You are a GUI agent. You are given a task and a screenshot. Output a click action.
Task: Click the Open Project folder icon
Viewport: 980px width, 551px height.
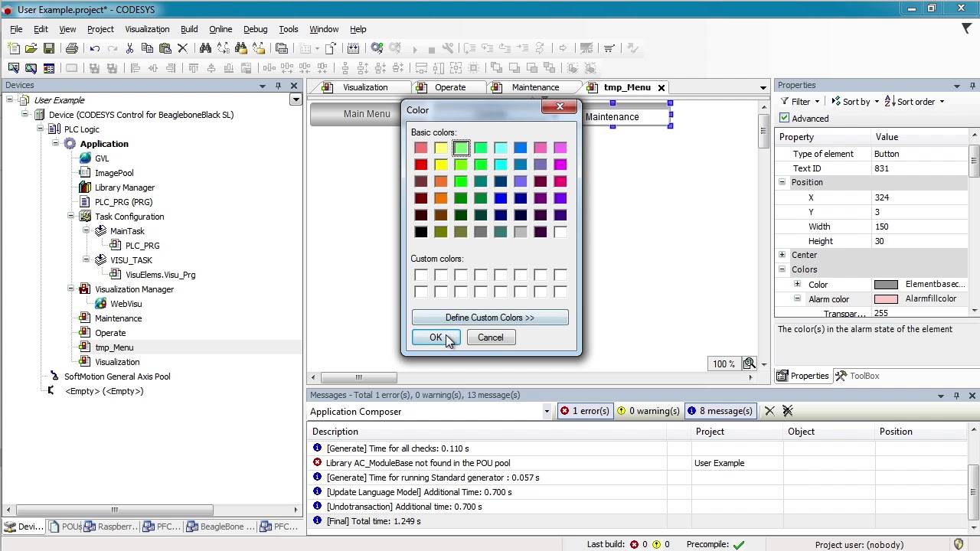tap(31, 48)
